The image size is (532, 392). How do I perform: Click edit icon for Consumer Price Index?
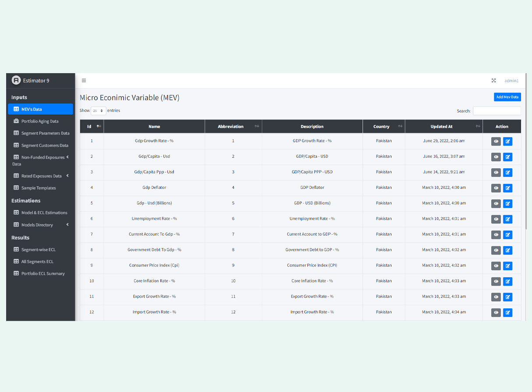click(507, 266)
